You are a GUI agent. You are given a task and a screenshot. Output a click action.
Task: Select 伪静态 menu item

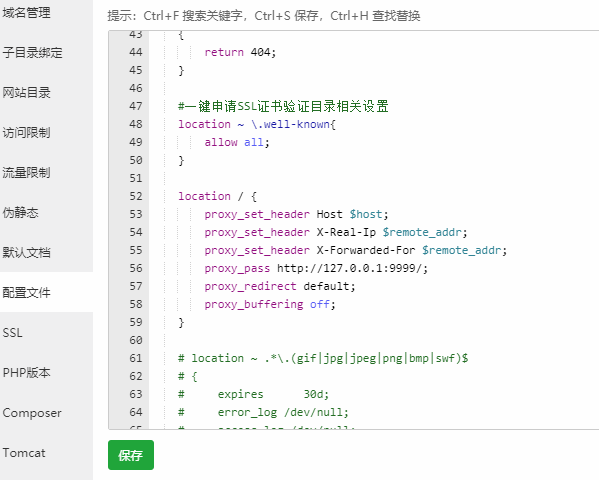pyautogui.click(x=21, y=212)
